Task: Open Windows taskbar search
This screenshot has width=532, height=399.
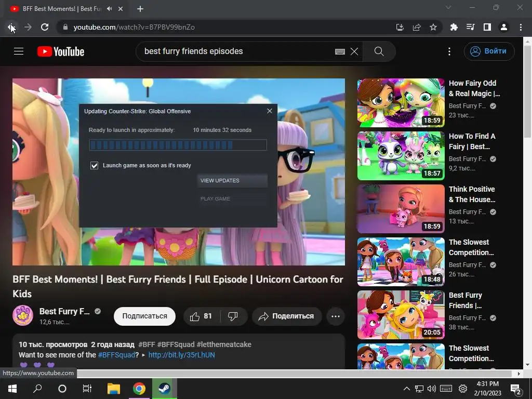Action: click(37, 389)
